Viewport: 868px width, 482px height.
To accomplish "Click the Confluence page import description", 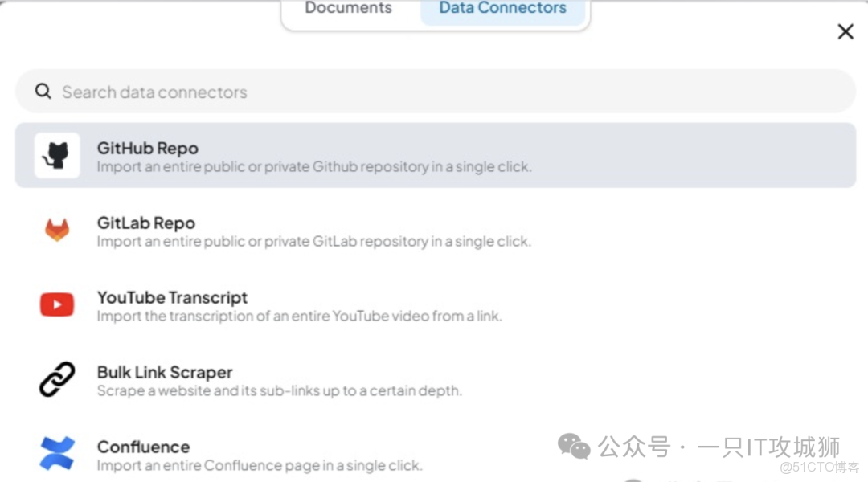I will point(260,466).
